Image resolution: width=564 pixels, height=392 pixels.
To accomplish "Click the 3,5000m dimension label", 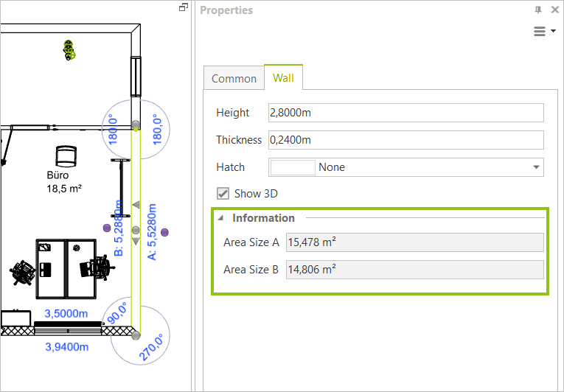I will pyautogui.click(x=66, y=314).
